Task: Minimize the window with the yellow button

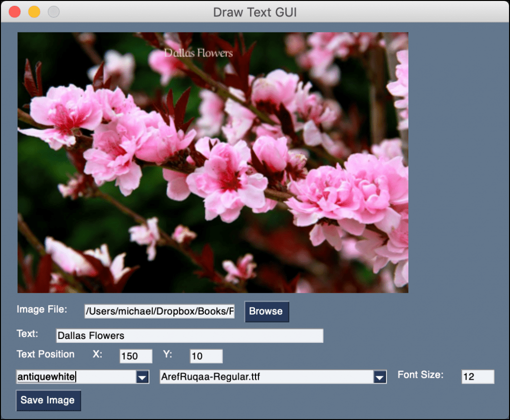Action: click(34, 12)
